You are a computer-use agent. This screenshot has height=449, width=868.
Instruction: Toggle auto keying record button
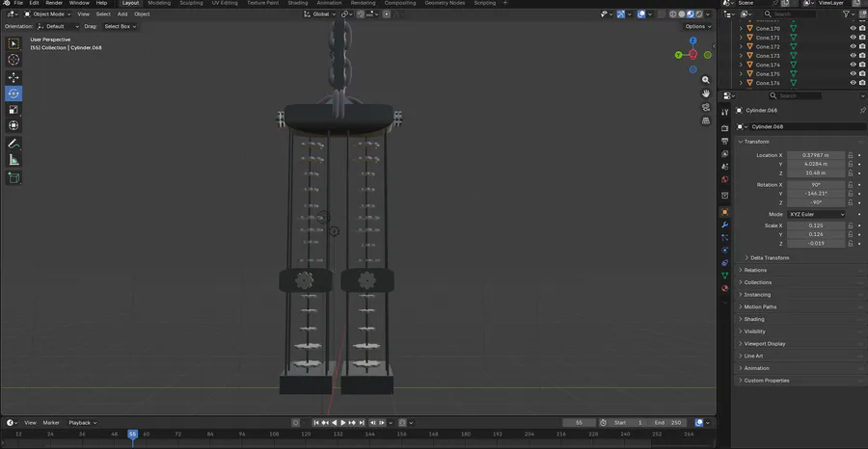point(296,422)
